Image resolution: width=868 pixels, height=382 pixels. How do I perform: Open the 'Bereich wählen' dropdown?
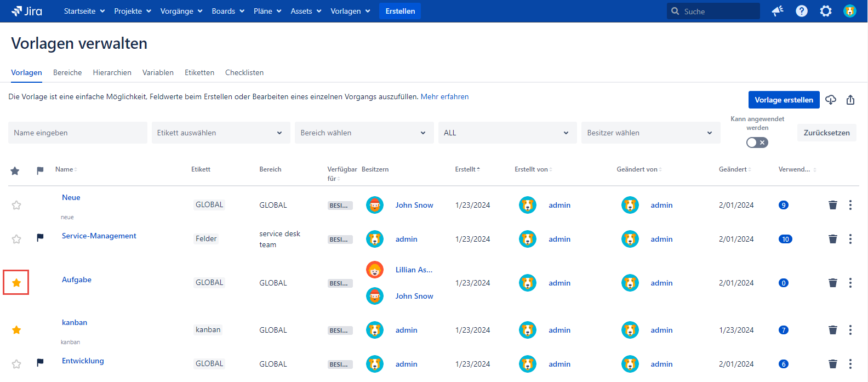364,133
